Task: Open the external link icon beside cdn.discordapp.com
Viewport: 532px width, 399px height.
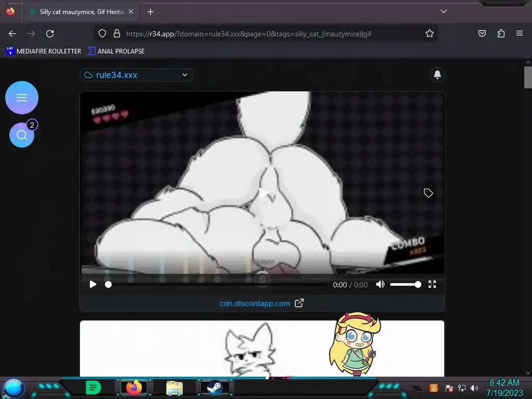Action: tap(299, 303)
